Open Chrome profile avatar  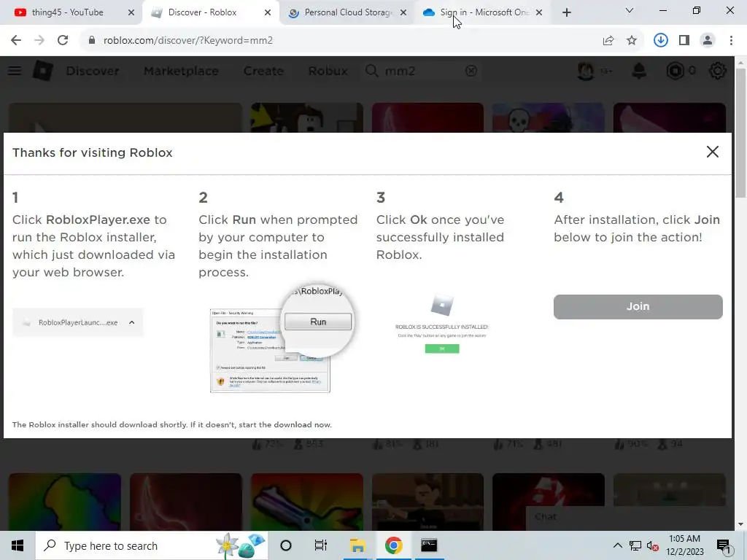708,41
